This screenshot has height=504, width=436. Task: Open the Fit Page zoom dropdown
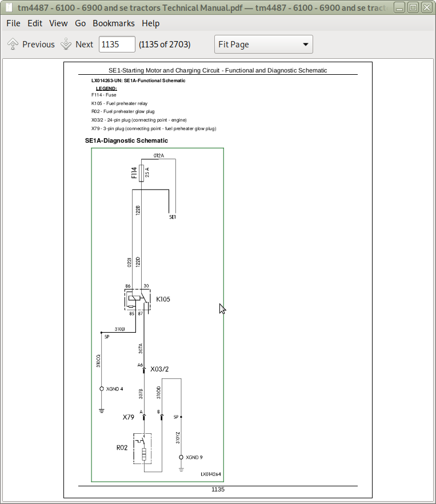[263, 45]
